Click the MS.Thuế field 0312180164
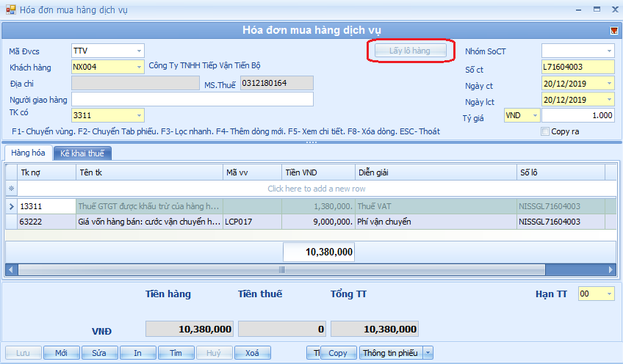This screenshot has height=364, width=623. 276,83
